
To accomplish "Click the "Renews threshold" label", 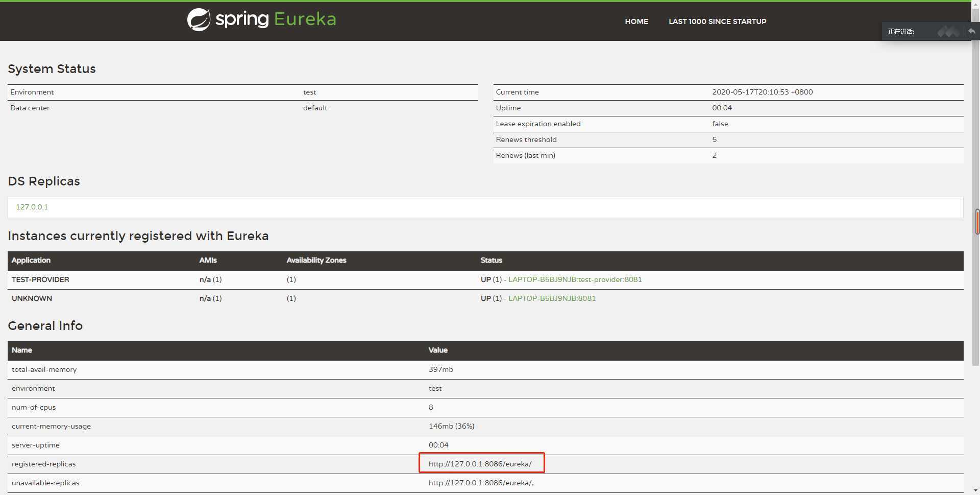I will tap(526, 139).
